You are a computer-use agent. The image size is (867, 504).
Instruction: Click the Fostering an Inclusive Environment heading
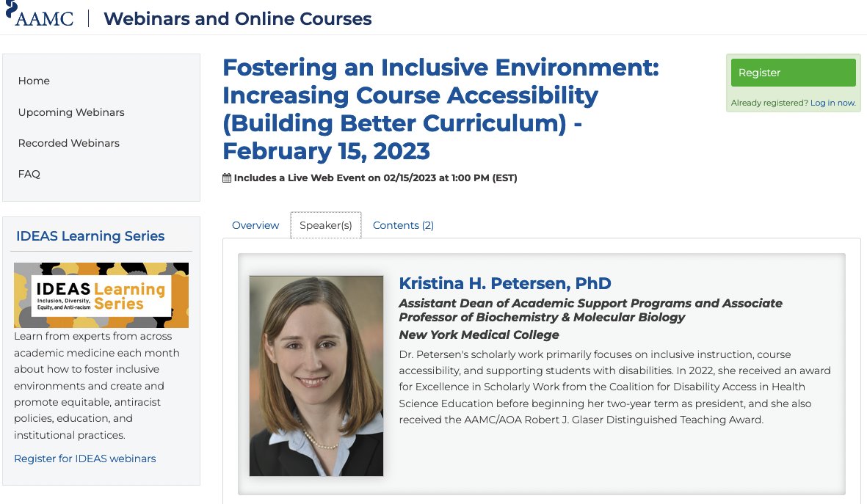[x=440, y=109]
